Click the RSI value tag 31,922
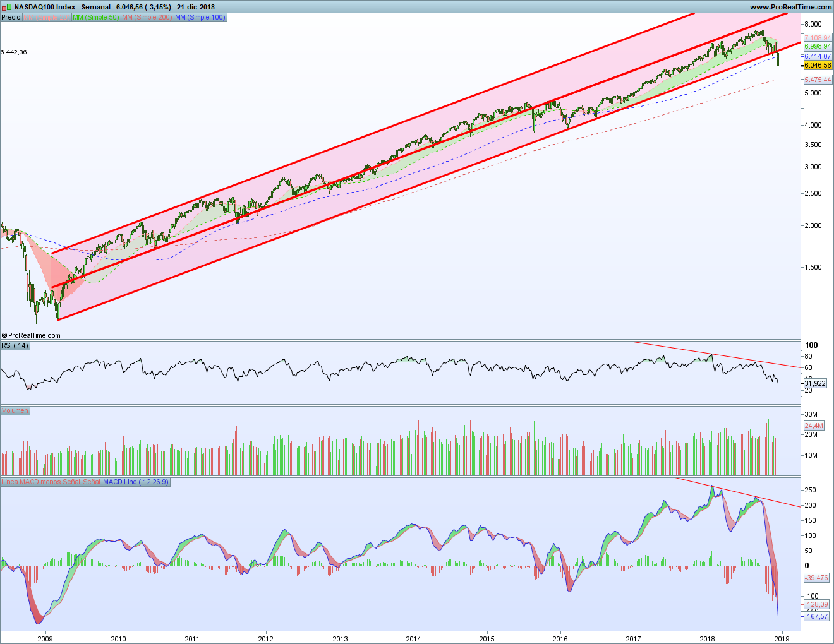This screenshot has width=834, height=644. [816, 383]
